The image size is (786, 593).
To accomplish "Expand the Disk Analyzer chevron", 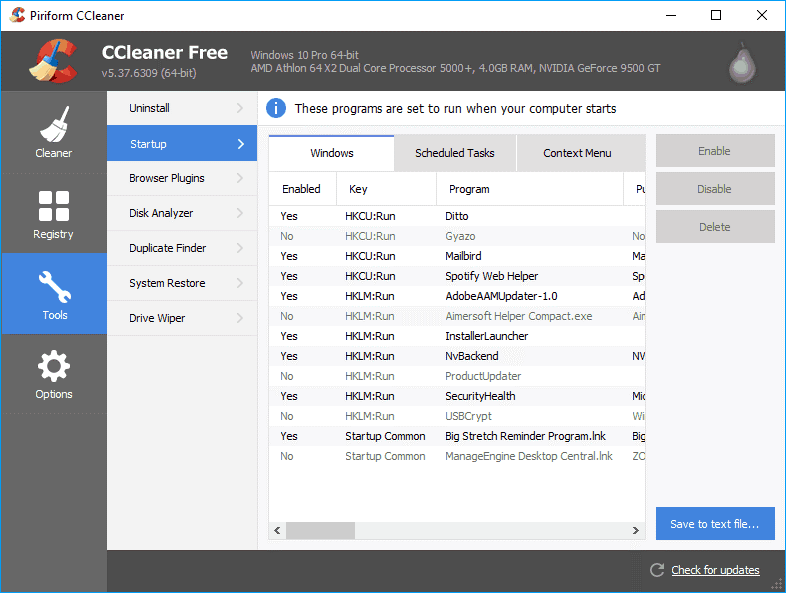I will point(240,213).
